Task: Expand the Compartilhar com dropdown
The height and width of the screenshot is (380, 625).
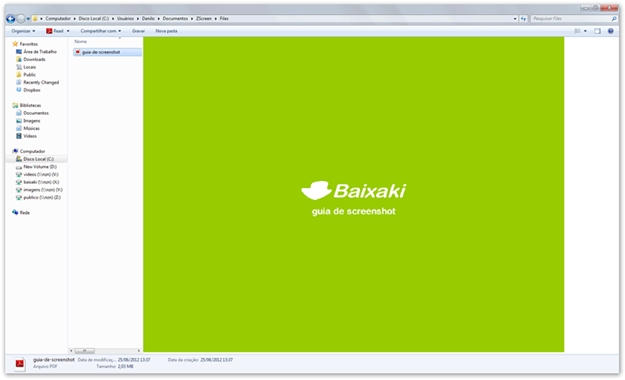Action: click(100, 31)
